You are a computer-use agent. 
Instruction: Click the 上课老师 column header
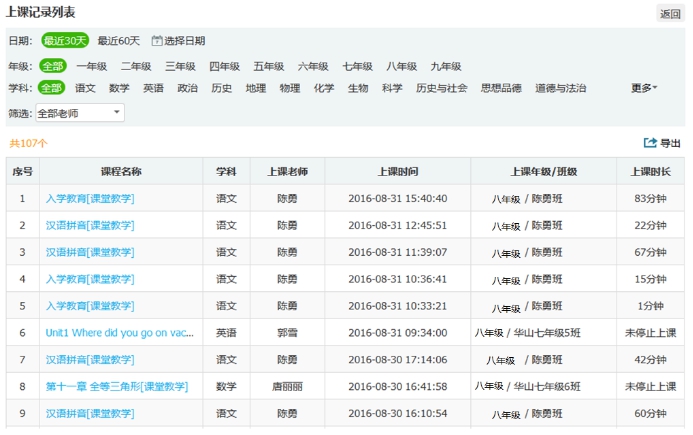288,172
